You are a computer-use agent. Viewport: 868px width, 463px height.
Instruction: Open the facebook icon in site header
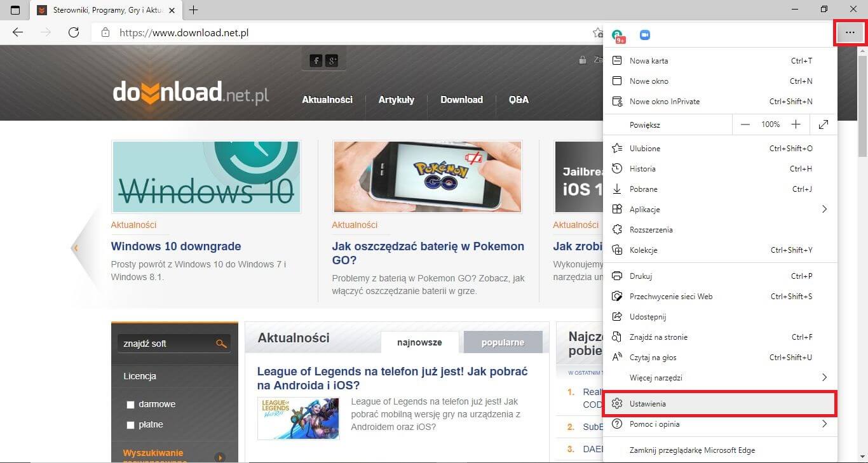coord(316,60)
